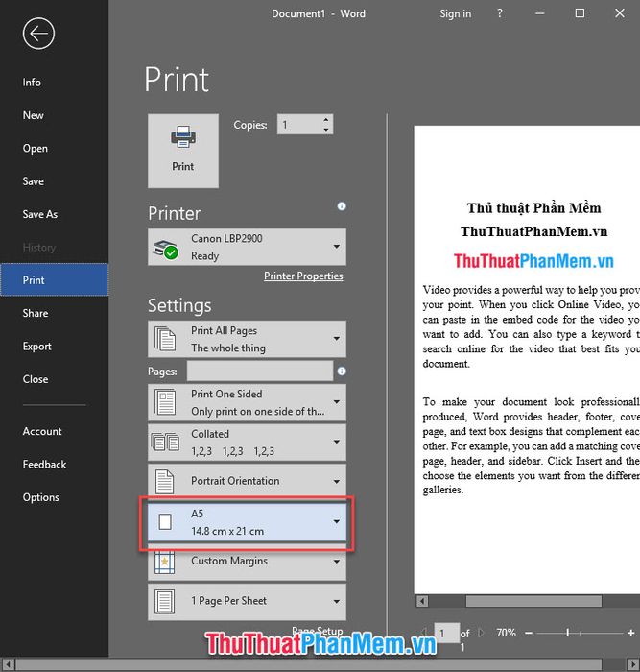Click the info icon next to Pages field
This screenshot has width=640, height=672.
click(x=342, y=372)
